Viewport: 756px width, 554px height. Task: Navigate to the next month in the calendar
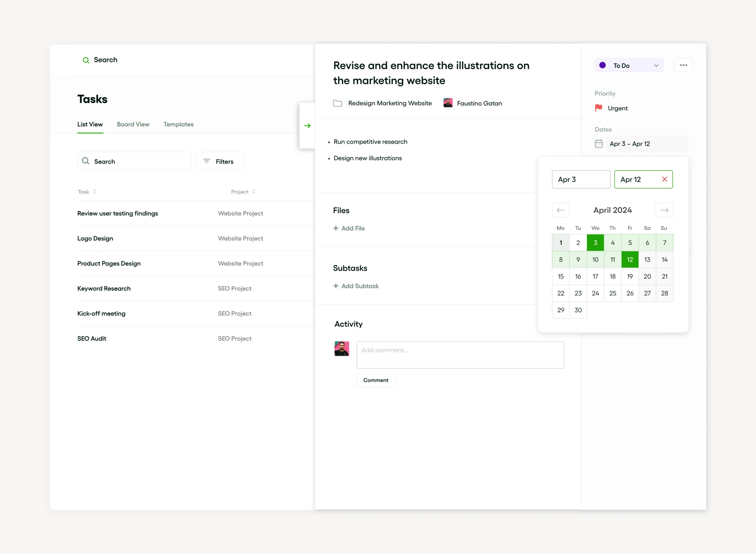(x=664, y=210)
